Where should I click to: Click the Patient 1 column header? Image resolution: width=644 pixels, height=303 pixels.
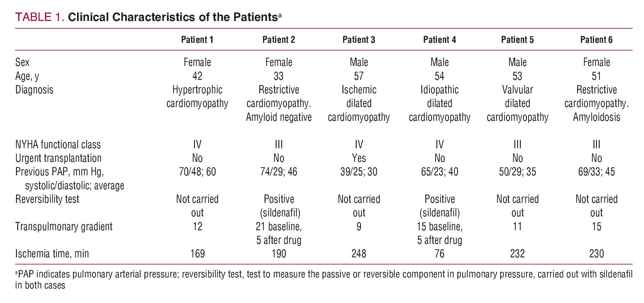coord(197,40)
